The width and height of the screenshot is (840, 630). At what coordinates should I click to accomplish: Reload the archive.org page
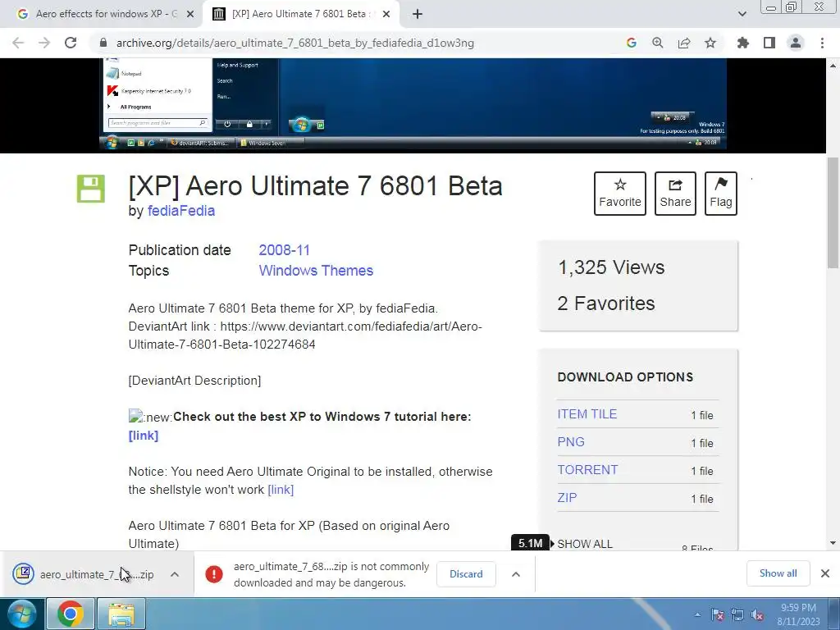(x=71, y=43)
